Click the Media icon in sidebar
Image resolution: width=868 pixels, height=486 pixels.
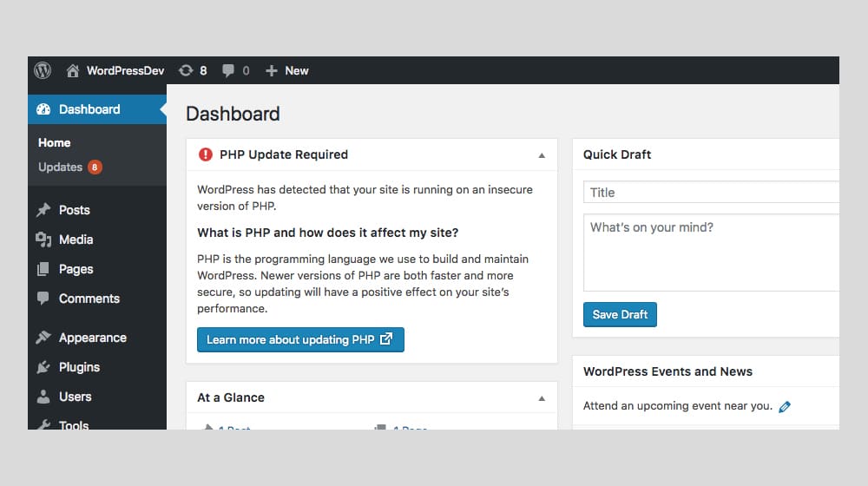point(43,240)
